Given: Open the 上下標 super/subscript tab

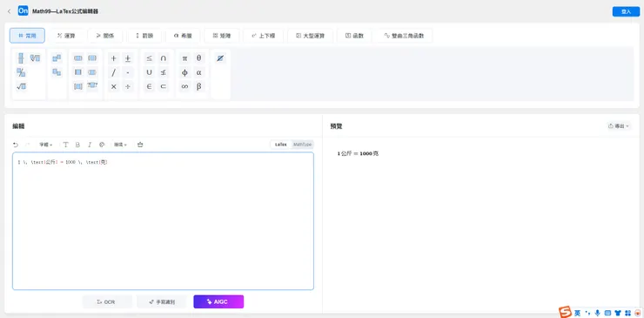Looking at the screenshot, I should point(264,36).
